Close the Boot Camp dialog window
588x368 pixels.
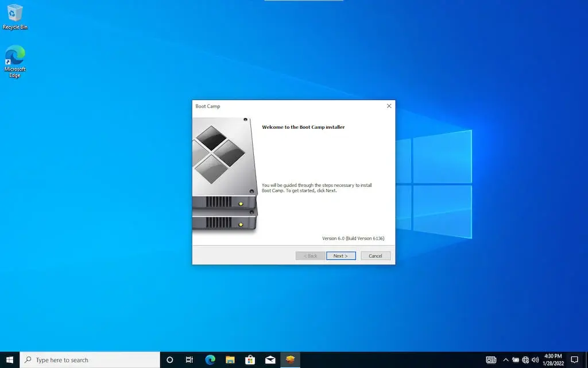coord(389,106)
